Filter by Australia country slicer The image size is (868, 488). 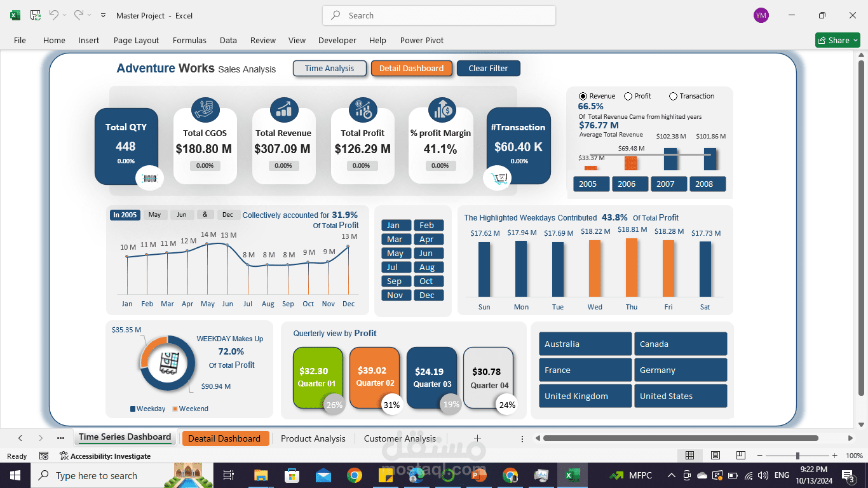585,344
